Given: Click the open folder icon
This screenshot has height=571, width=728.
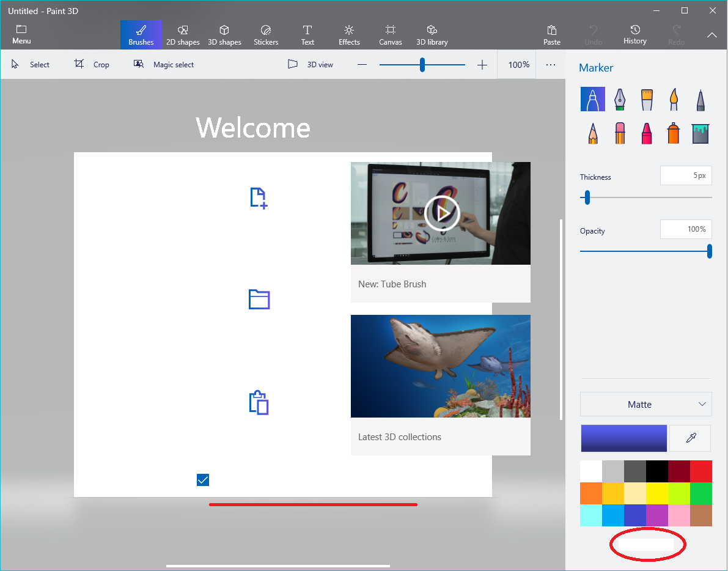Looking at the screenshot, I should [x=259, y=299].
